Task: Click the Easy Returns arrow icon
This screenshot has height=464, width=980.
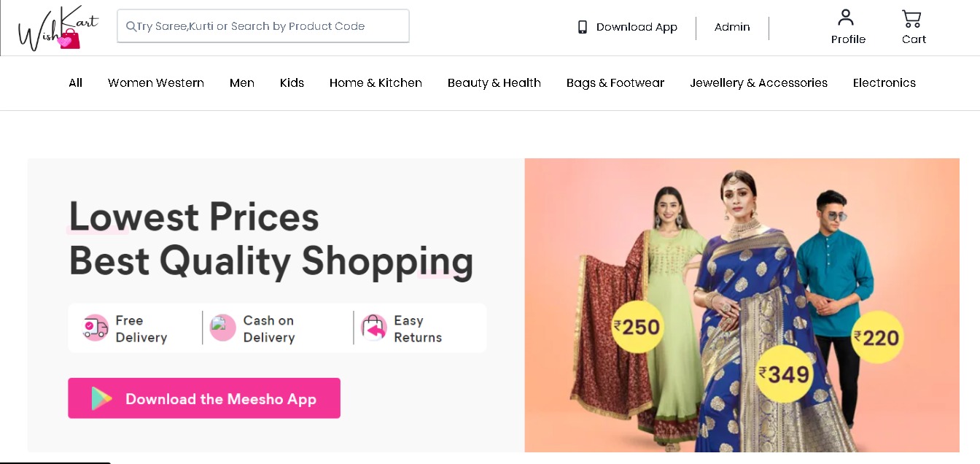Action: 373,328
